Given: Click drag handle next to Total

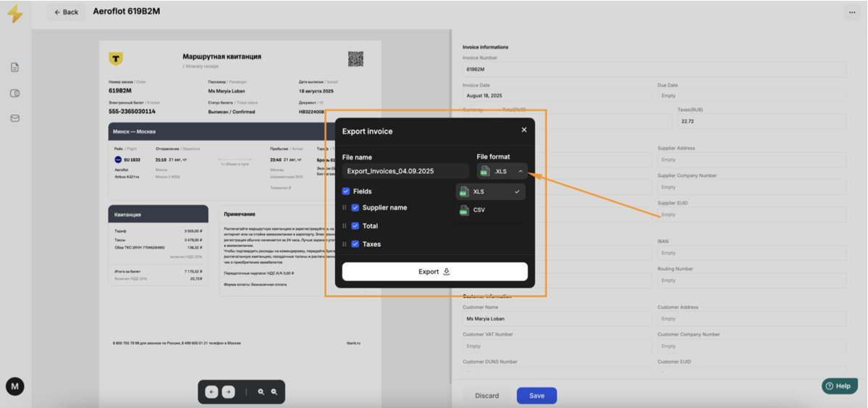Looking at the screenshot, I should [x=344, y=226].
